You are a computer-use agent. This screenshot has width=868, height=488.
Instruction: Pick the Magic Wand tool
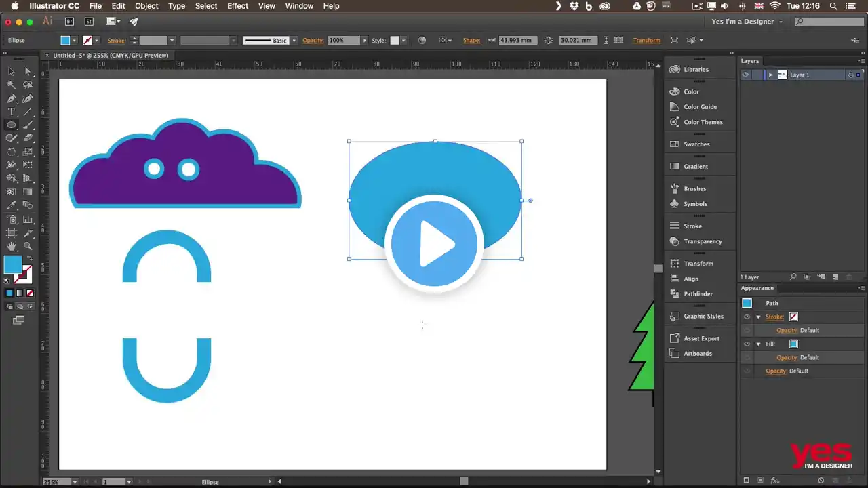pos(12,85)
